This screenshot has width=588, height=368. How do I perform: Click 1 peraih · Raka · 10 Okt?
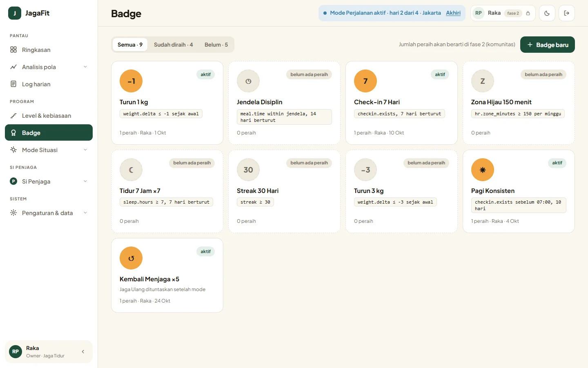coord(379,133)
